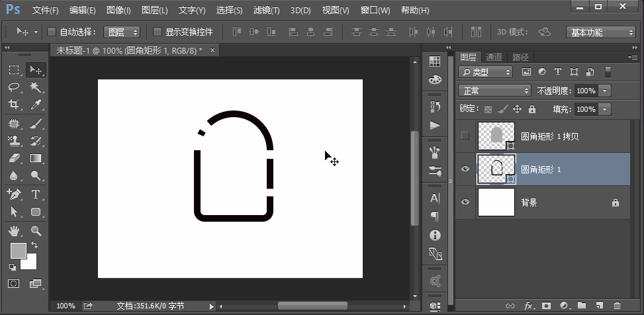
Task: Switch to the 路径 tab
Action: point(520,58)
